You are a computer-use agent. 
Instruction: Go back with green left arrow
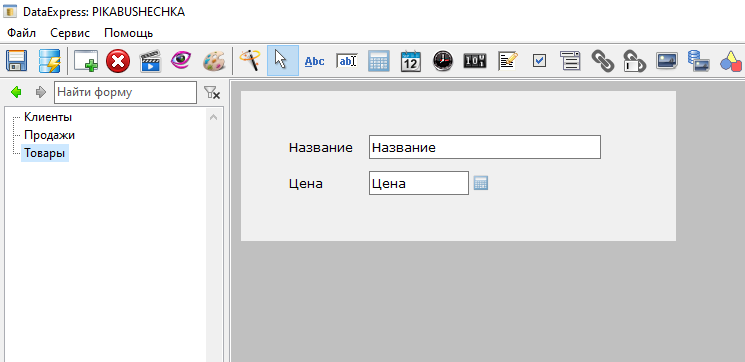pyautogui.click(x=16, y=92)
